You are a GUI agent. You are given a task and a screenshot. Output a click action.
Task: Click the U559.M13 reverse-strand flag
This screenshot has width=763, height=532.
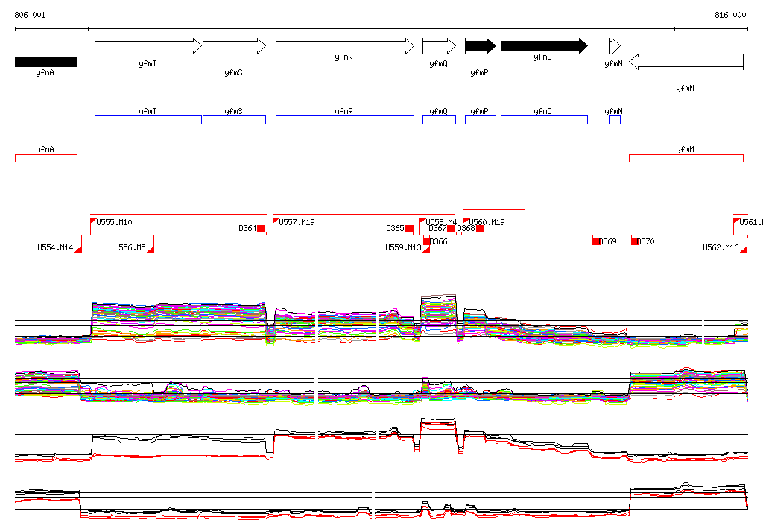427,249
